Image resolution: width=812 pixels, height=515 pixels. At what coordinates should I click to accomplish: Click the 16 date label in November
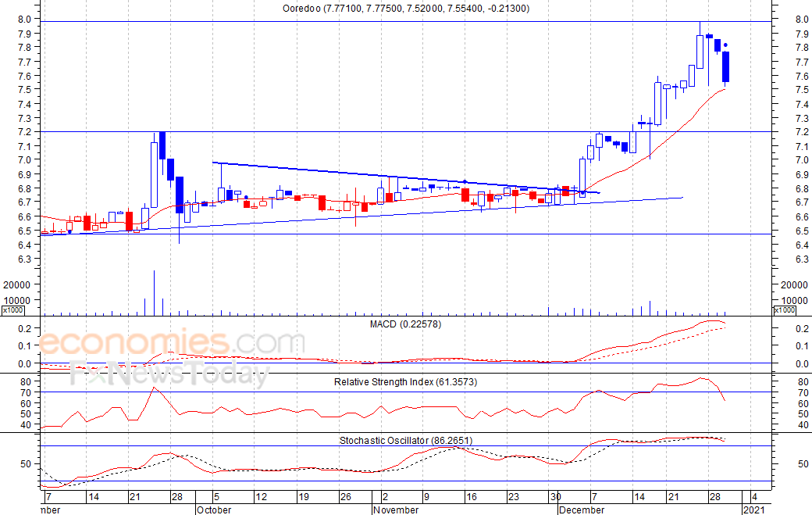click(472, 497)
